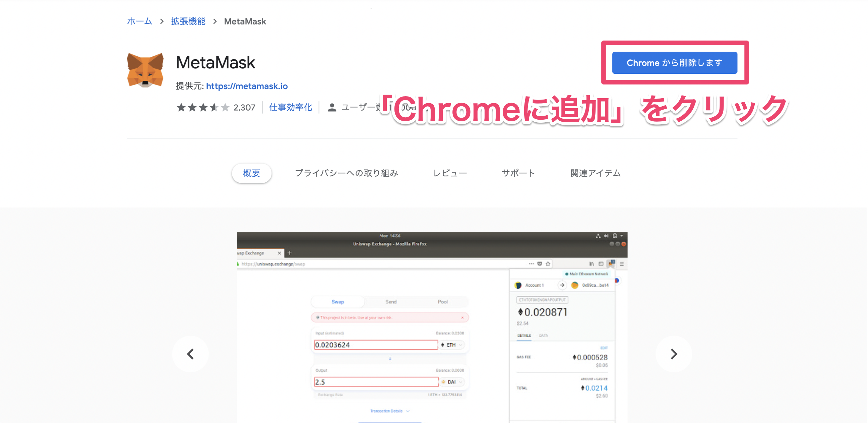Image resolution: width=868 pixels, height=423 pixels.
Task: Switch to プライバシーへの取り組み tab
Action: [x=347, y=173]
